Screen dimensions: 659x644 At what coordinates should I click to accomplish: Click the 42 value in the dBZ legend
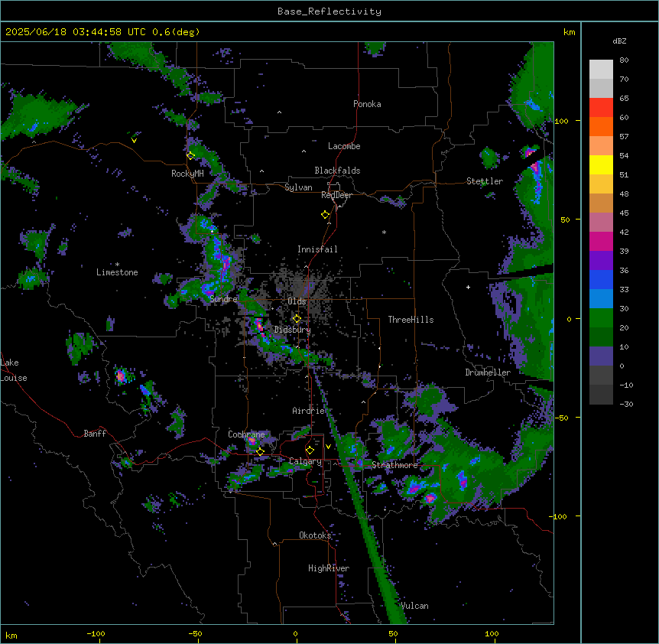[x=624, y=232]
